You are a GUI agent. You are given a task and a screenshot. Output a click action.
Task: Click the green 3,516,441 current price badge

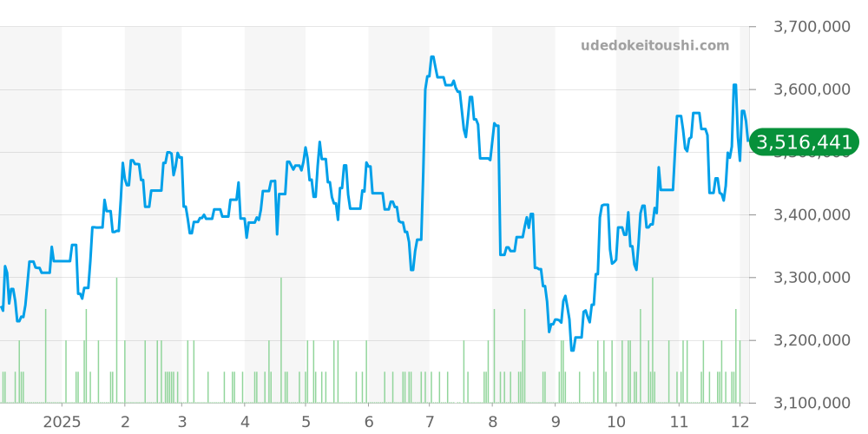[804, 142]
